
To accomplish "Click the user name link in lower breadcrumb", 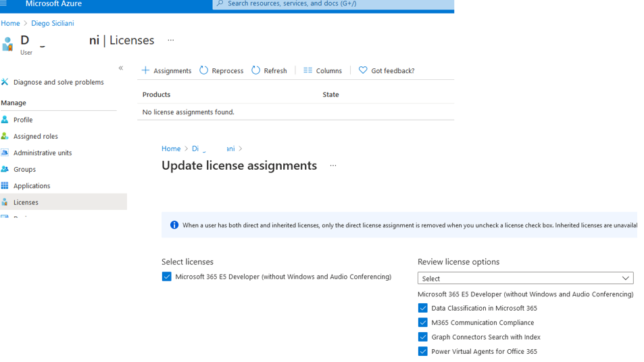I will pos(213,148).
